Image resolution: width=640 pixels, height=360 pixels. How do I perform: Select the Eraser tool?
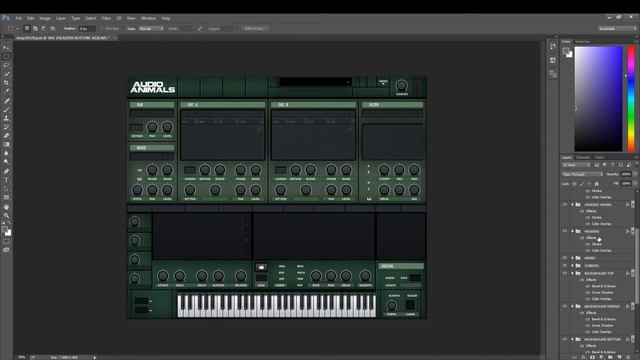click(x=6, y=136)
